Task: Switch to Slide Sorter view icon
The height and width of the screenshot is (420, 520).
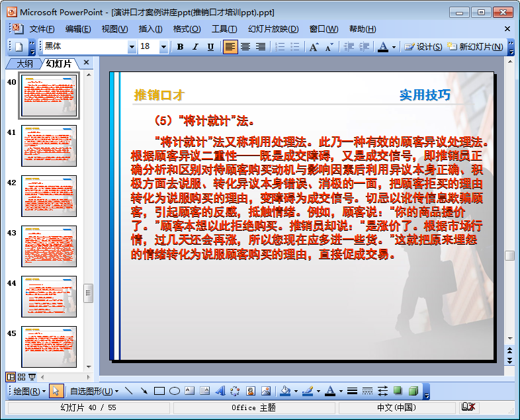Action: (x=21, y=377)
